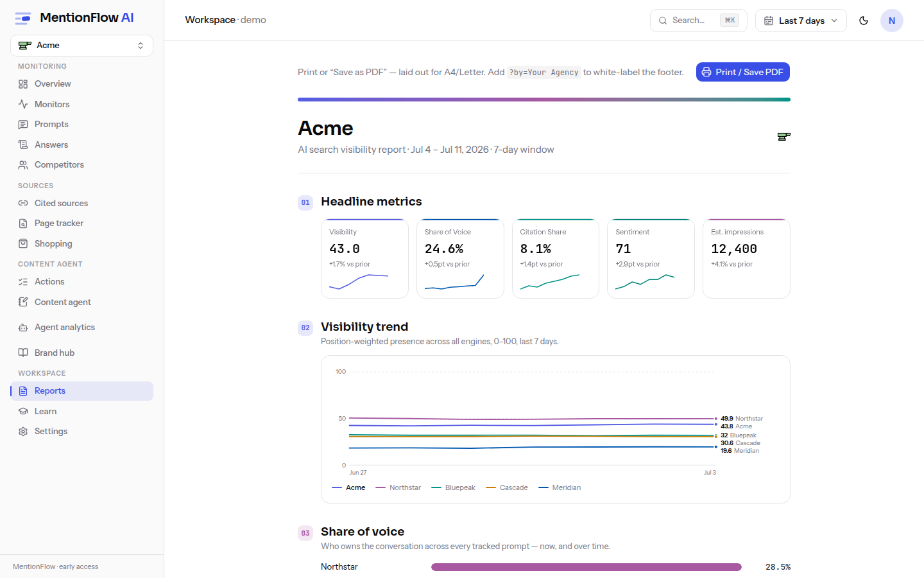Click the Content agent pencil icon
Screen dimensions: 924x578
(x=23, y=302)
